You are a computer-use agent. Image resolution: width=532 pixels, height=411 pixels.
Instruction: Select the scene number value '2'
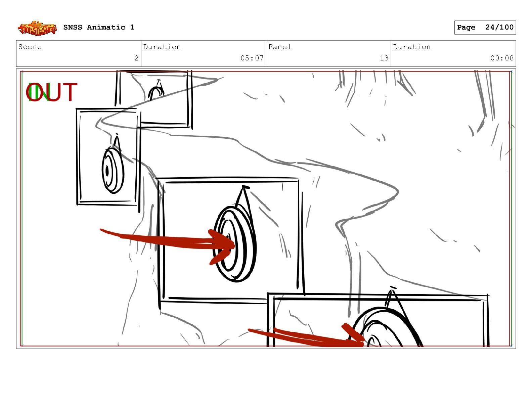click(136, 58)
